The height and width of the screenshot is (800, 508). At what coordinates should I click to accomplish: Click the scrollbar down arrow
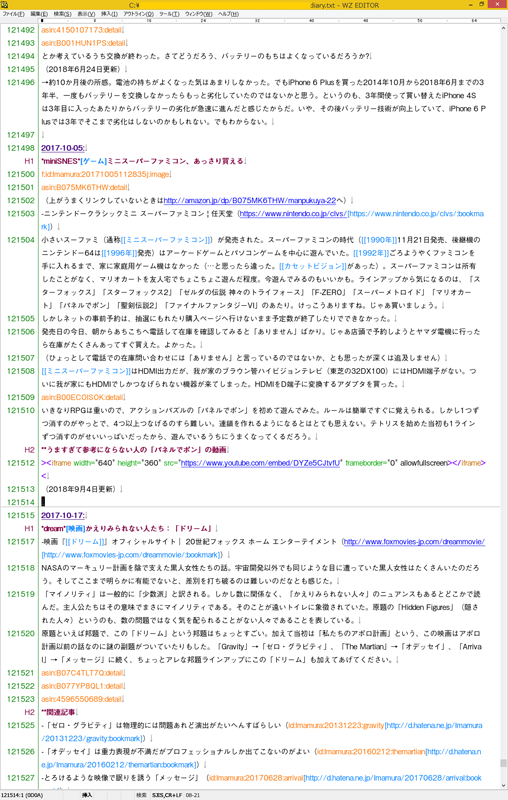[503, 786]
